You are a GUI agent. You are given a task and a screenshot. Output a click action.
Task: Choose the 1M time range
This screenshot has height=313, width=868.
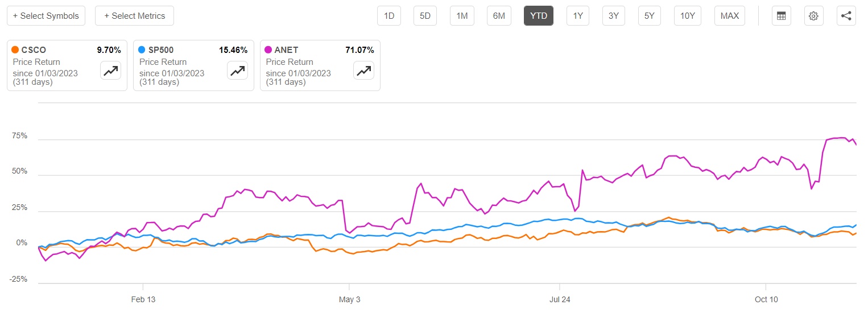coord(462,16)
